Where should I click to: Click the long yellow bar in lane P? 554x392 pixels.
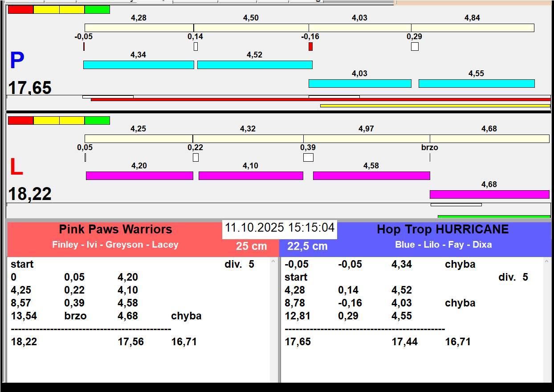click(435, 106)
